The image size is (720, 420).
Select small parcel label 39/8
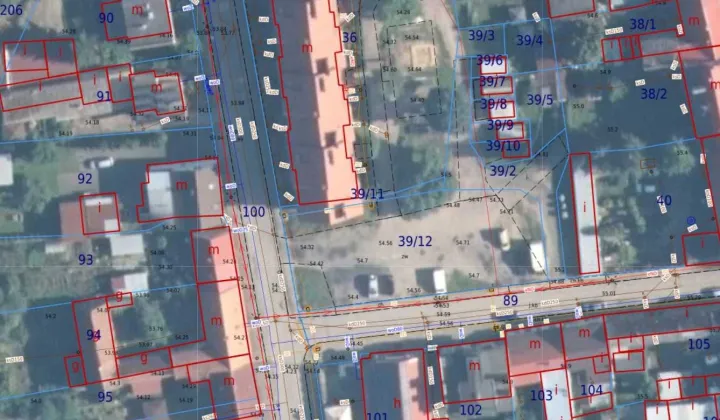point(494,104)
